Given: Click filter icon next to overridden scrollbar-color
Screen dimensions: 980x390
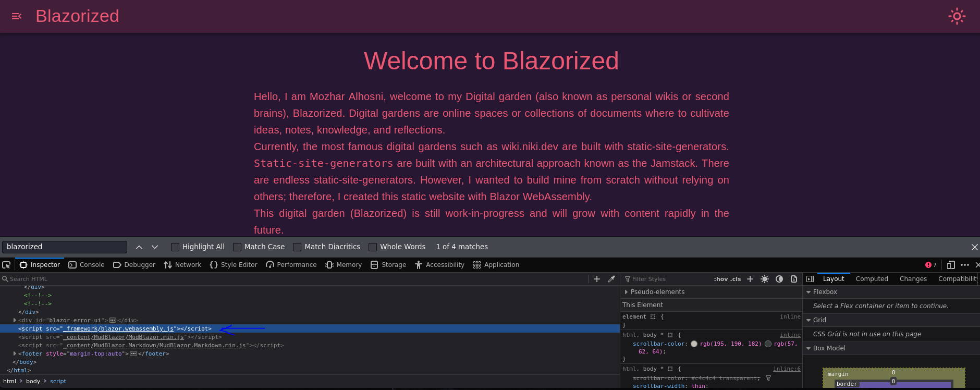Looking at the screenshot, I should (768, 378).
